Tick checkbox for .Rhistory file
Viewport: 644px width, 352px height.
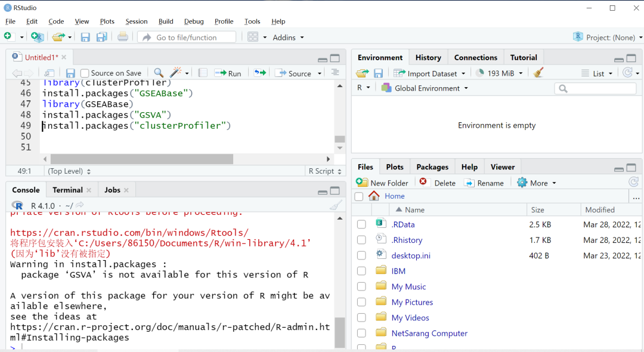pos(361,240)
